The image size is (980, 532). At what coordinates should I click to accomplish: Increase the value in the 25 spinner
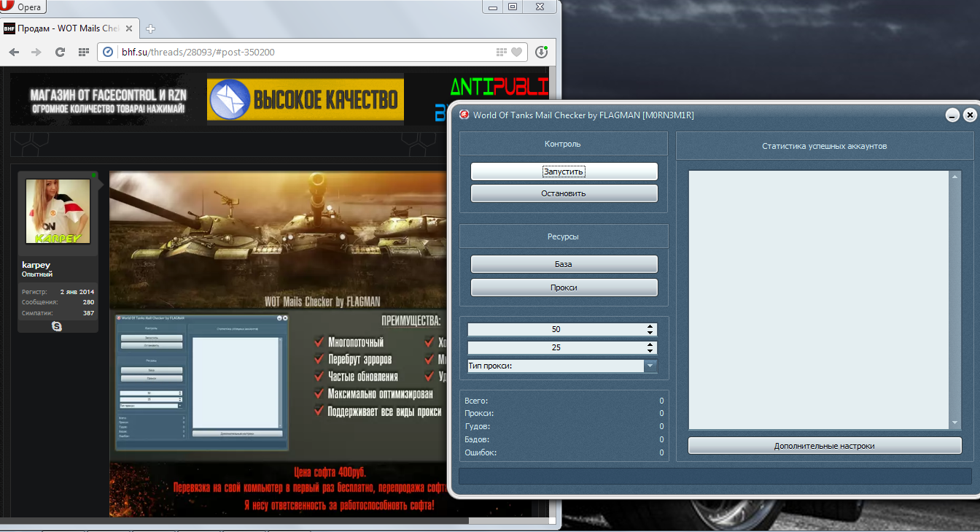point(650,344)
